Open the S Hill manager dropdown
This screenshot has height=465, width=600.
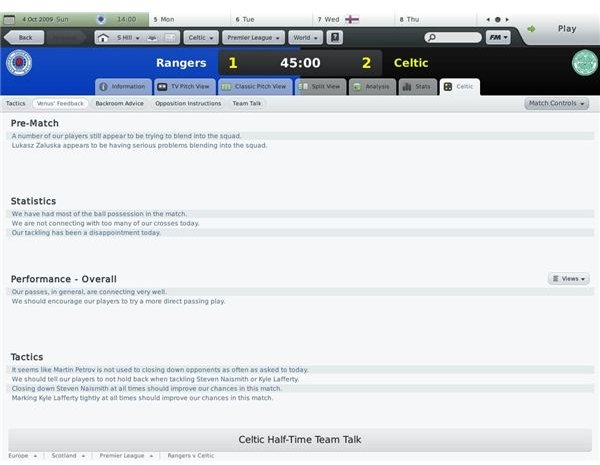128,38
